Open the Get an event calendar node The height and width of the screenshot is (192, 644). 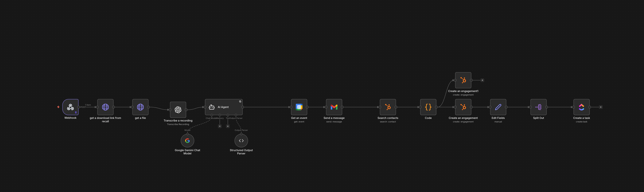(299, 107)
